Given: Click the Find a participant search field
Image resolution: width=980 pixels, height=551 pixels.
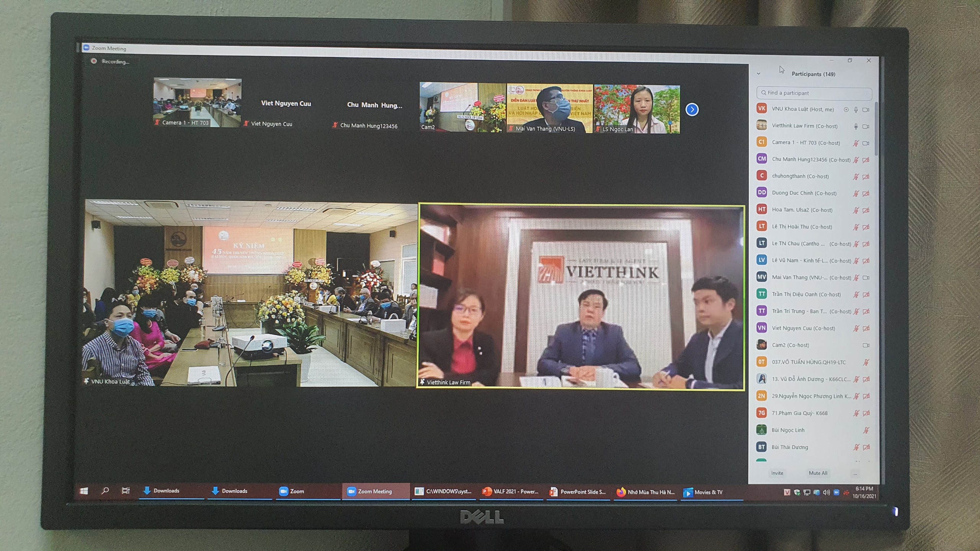Looking at the screenshot, I should [x=814, y=93].
